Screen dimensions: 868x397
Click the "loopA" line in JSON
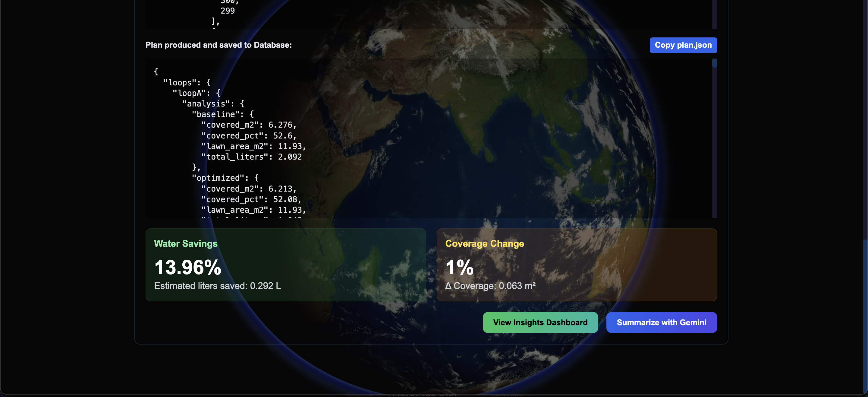pyautogui.click(x=196, y=93)
